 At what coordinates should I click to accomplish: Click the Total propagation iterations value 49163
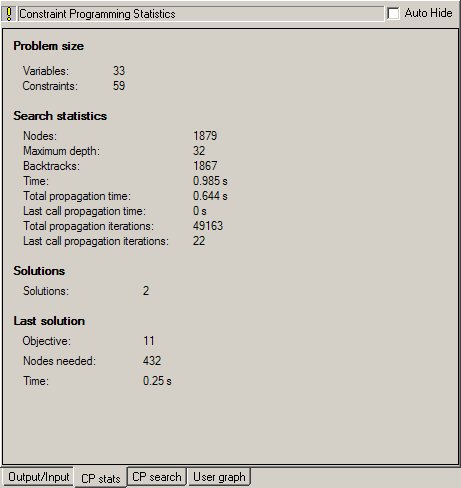(208, 226)
